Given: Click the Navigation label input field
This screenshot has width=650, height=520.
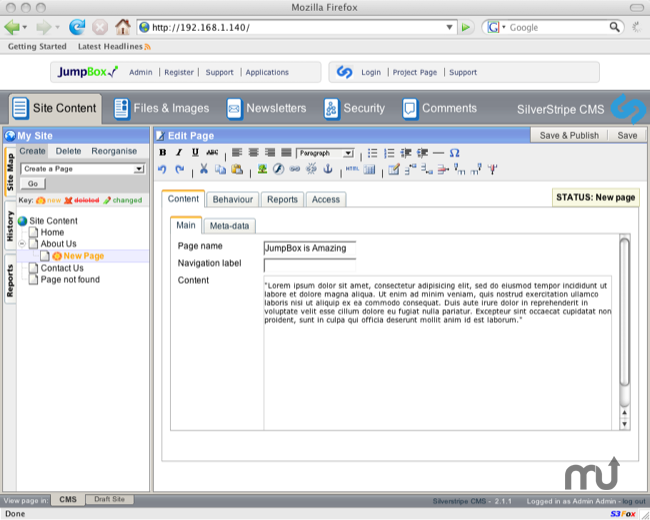Looking at the screenshot, I should click(x=310, y=265).
